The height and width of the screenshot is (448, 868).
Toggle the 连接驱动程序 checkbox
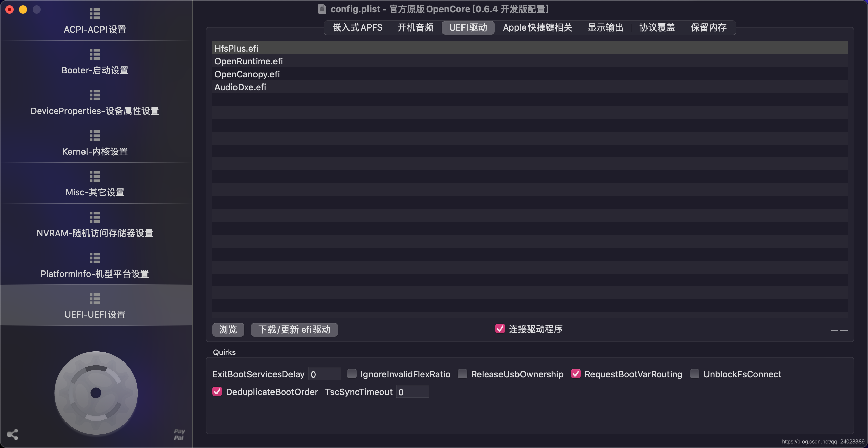coord(500,329)
